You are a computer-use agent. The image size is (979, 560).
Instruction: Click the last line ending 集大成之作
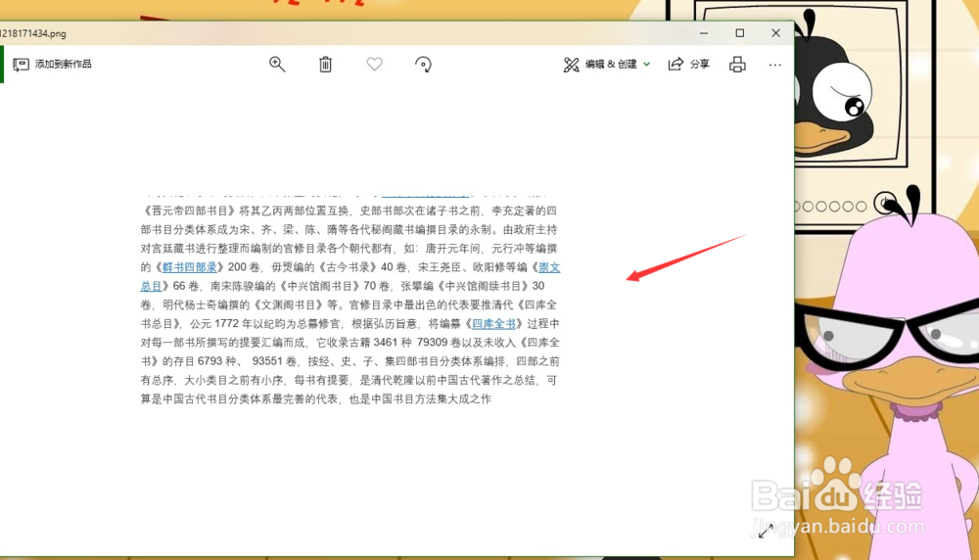pyautogui.click(x=316, y=398)
